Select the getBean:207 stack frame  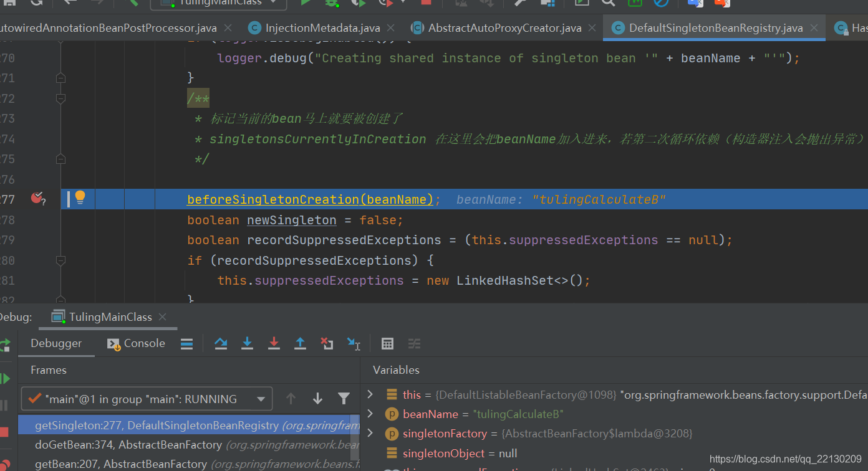point(189,464)
